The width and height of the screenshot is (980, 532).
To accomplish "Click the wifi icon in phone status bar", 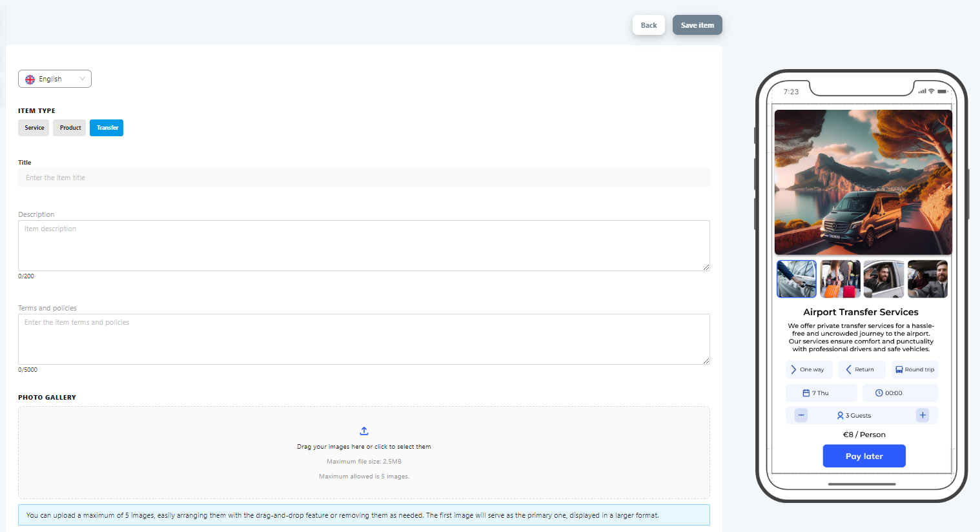I will coord(932,91).
